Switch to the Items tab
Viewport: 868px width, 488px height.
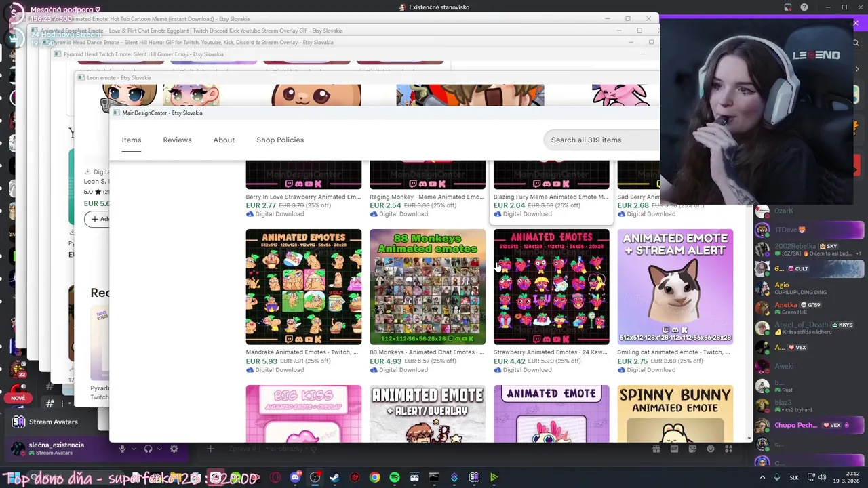click(132, 140)
